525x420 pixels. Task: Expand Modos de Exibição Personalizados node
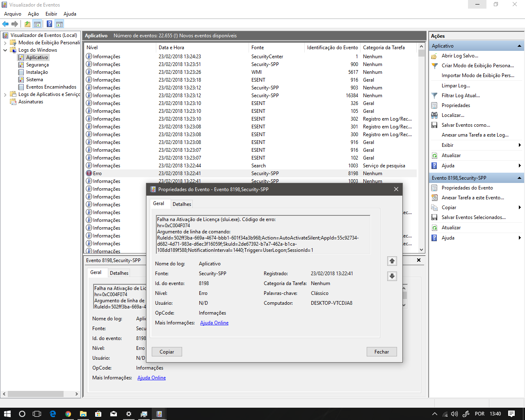click(x=5, y=43)
